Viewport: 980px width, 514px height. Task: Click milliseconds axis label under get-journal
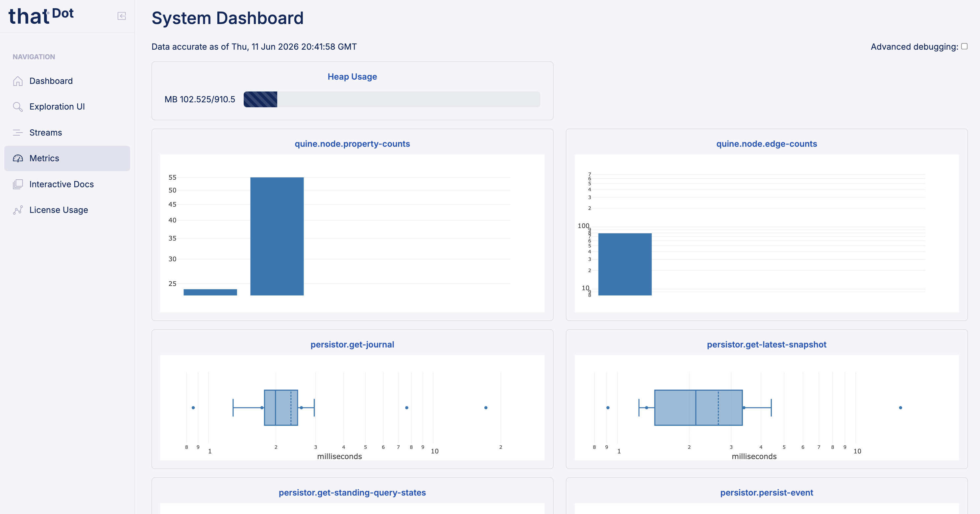pos(340,456)
